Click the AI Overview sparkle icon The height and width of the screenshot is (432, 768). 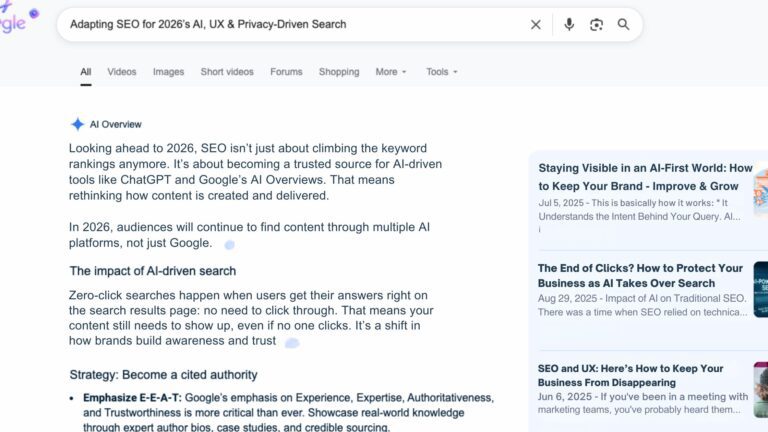pos(77,124)
